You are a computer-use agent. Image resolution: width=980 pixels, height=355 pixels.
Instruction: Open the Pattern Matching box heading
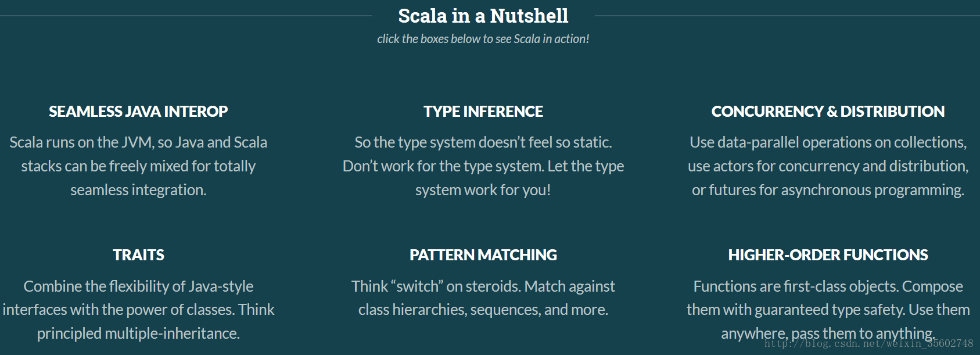pyautogui.click(x=483, y=255)
